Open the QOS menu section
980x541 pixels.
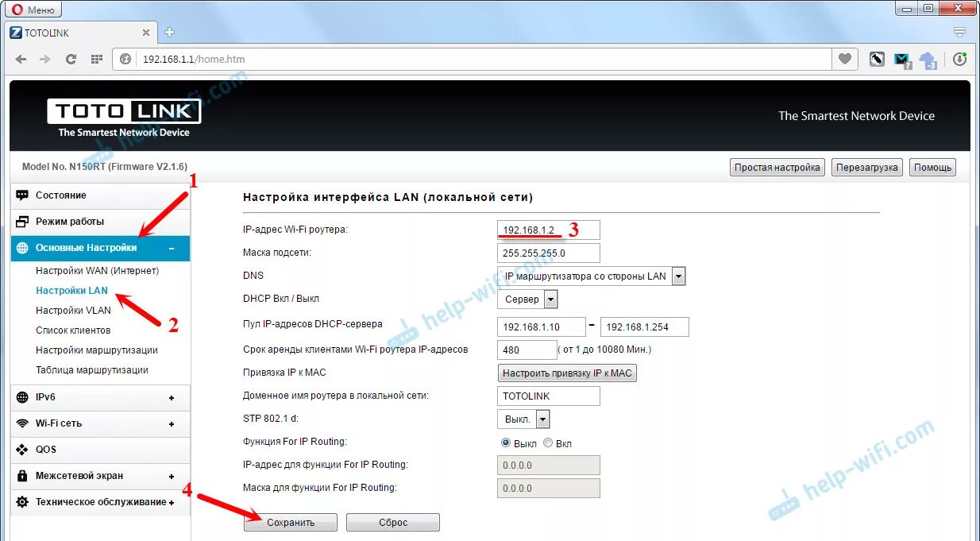(x=100, y=450)
